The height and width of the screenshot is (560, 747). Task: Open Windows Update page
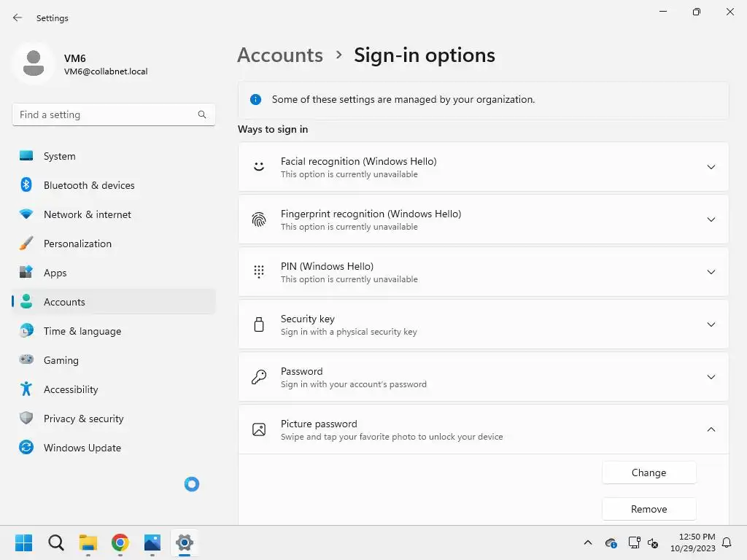113,448
